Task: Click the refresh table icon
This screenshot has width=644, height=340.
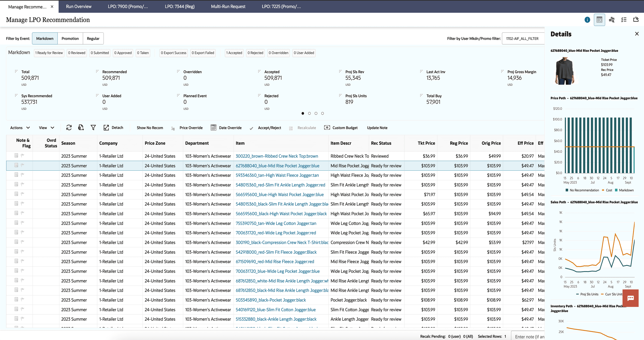Action: 69,128
